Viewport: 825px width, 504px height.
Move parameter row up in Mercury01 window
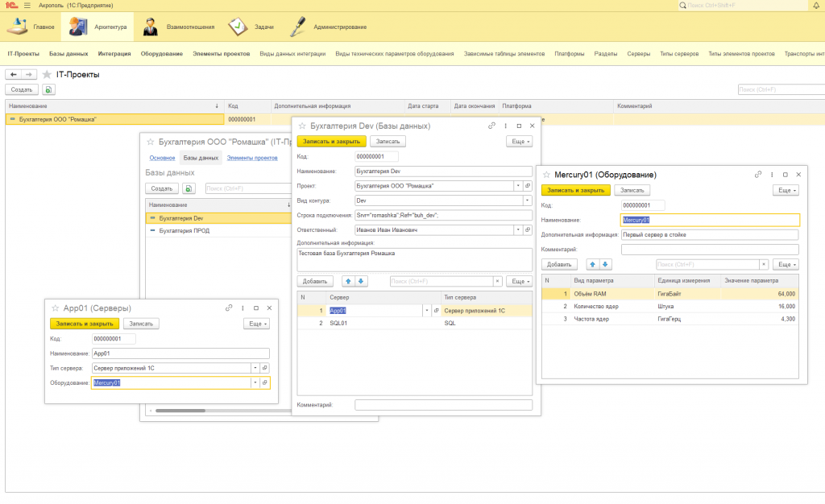click(x=592, y=264)
